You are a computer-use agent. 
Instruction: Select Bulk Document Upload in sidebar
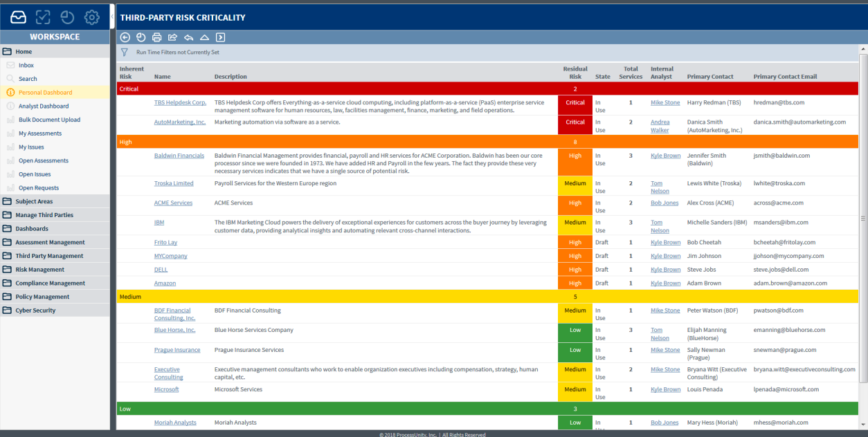(49, 120)
